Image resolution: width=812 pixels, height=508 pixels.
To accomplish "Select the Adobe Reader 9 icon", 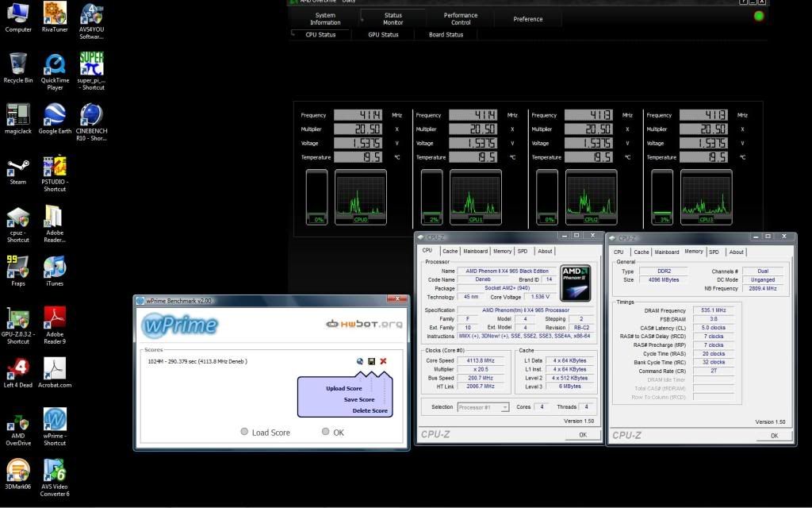I will (55, 325).
